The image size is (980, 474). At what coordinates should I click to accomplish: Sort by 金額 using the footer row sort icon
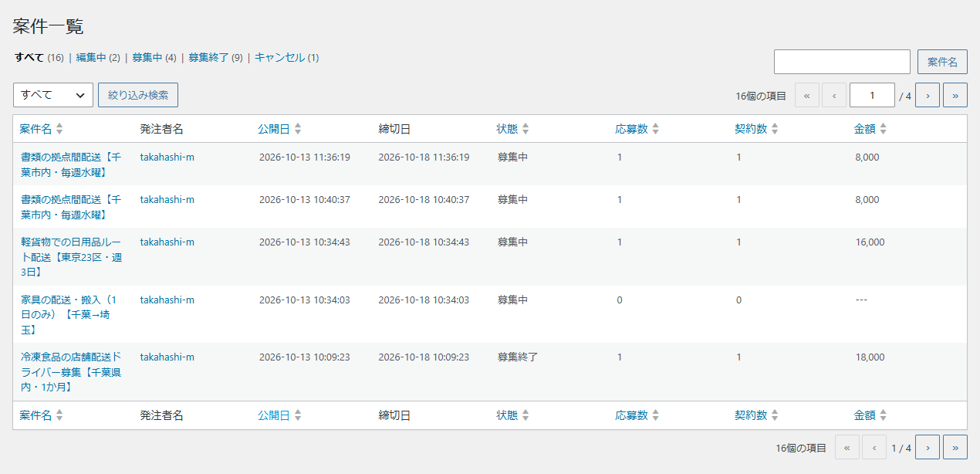[x=884, y=415]
